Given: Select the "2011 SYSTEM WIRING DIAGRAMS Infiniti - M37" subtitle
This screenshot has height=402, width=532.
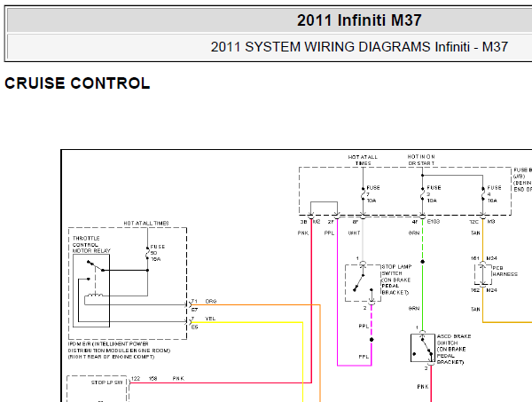Looking at the screenshot, I should click(x=359, y=47).
